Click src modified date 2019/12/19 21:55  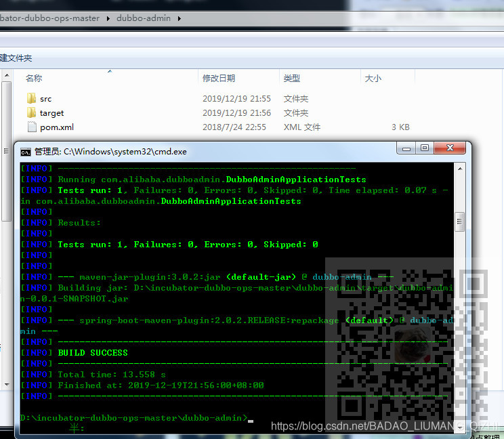click(x=236, y=99)
